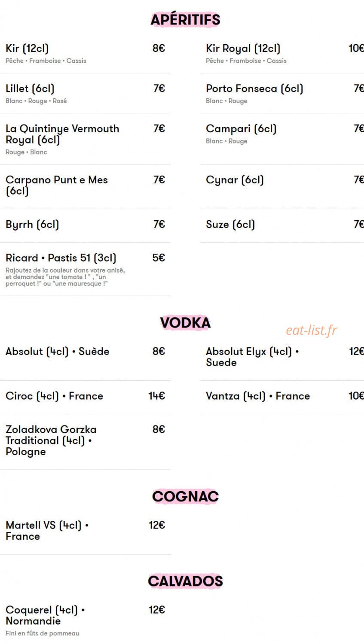Click La Quintinye Vermouth Royal item
Image resolution: width=364 pixels, height=644 pixels.
pos(85,139)
